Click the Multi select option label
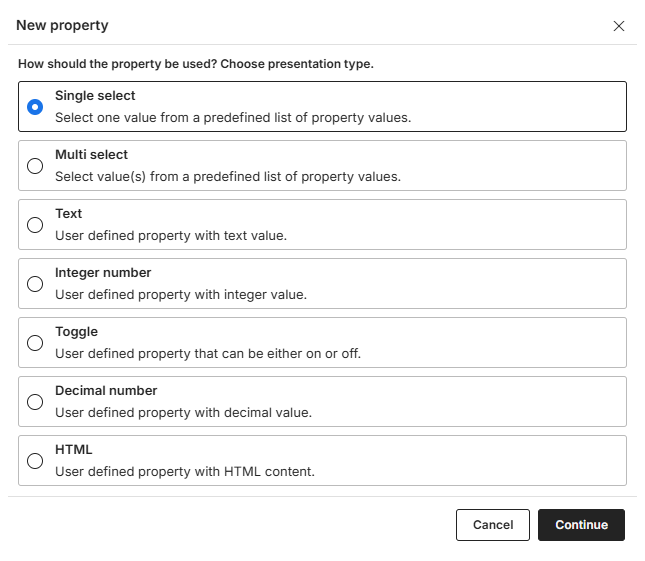The width and height of the screenshot is (645, 561). 91,155
